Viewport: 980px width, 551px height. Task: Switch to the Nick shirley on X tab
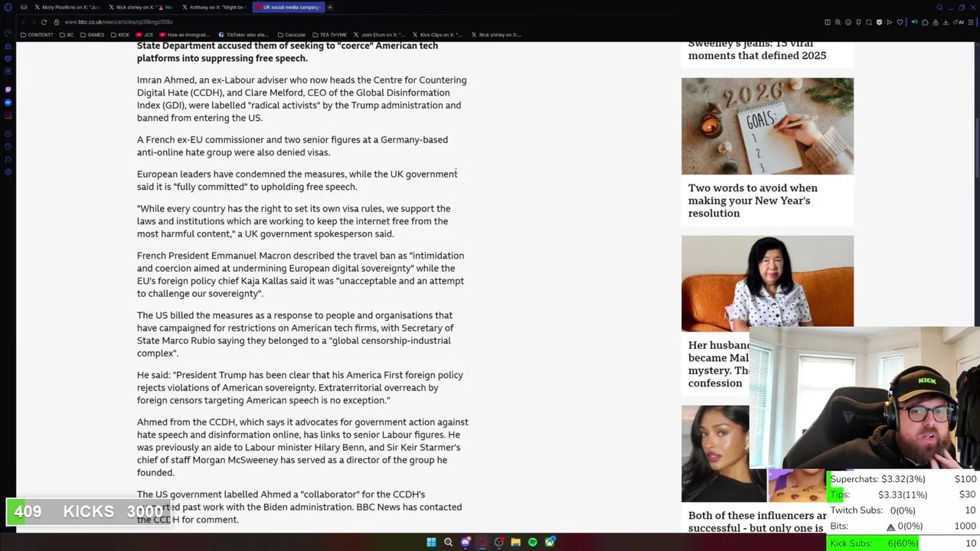[141, 7]
